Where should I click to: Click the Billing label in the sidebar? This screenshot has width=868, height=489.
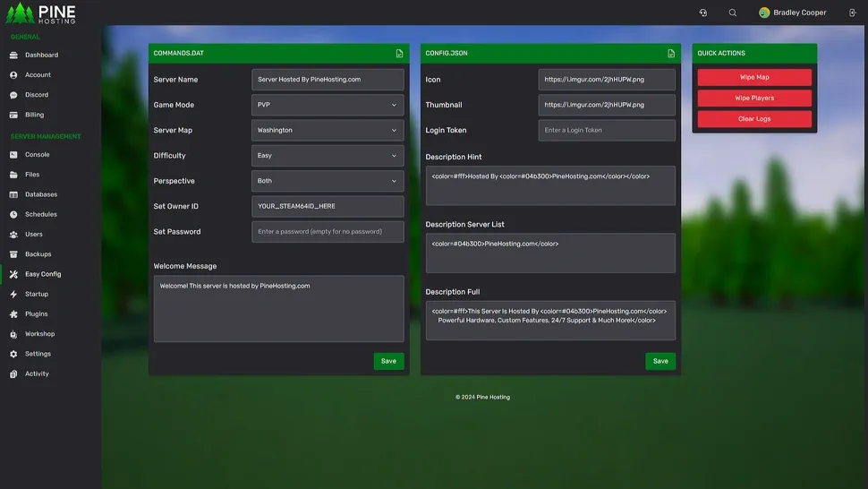tap(34, 115)
